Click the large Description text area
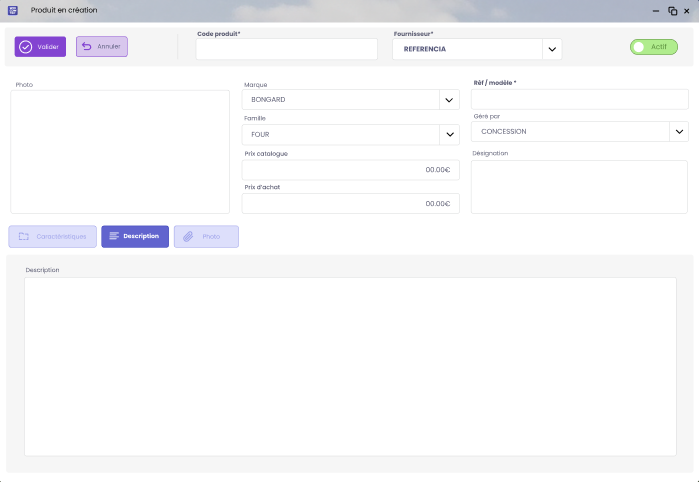The height and width of the screenshot is (482, 699). tap(350, 366)
